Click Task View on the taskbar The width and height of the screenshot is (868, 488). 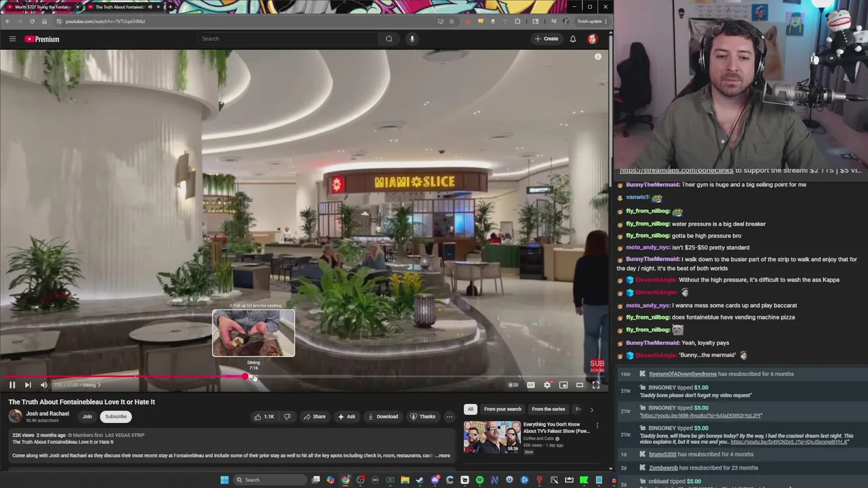(316, 480)
